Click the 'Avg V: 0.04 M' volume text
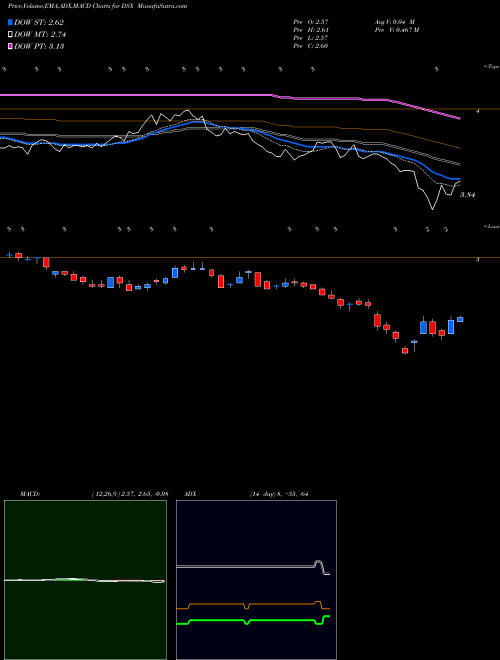500x660 pixels. tap(394, 22)
